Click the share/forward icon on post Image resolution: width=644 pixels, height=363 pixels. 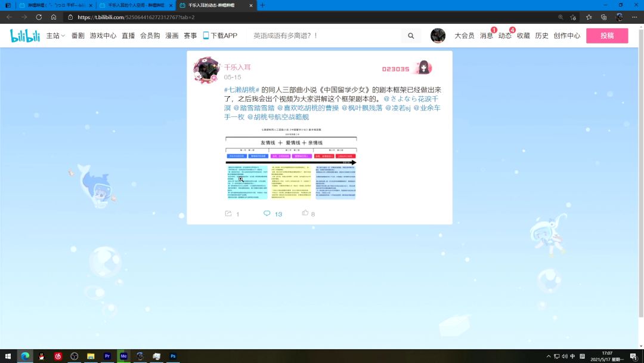(228, 213)
